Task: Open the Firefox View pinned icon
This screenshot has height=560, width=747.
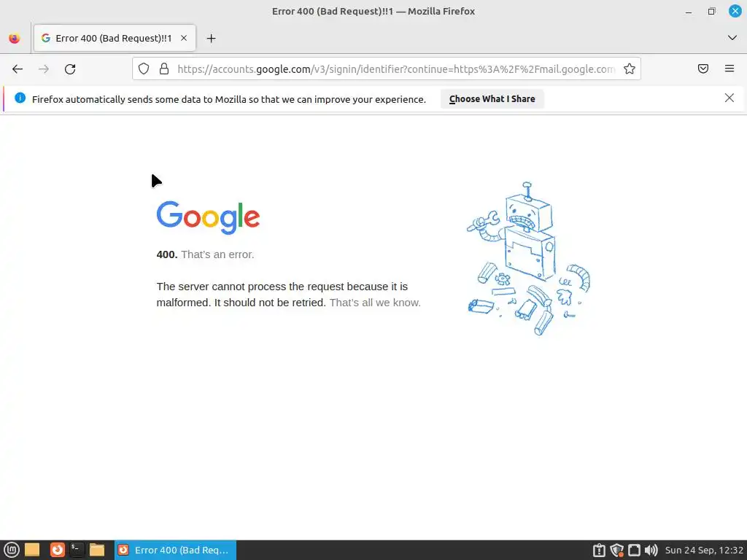Action: coord(15,38)
